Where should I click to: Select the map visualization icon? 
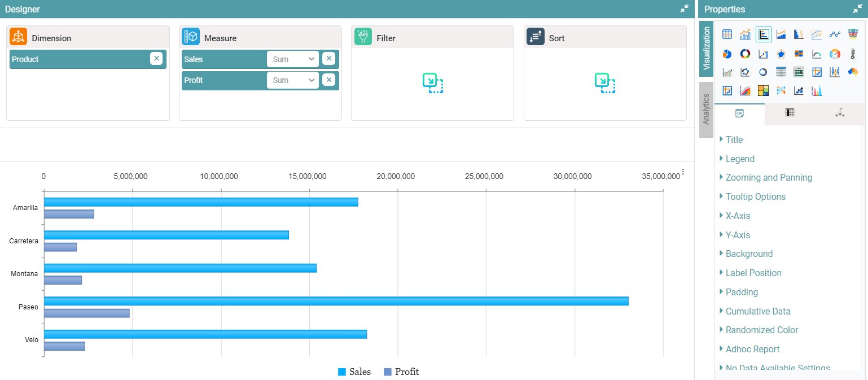click(x=853, y=72)
